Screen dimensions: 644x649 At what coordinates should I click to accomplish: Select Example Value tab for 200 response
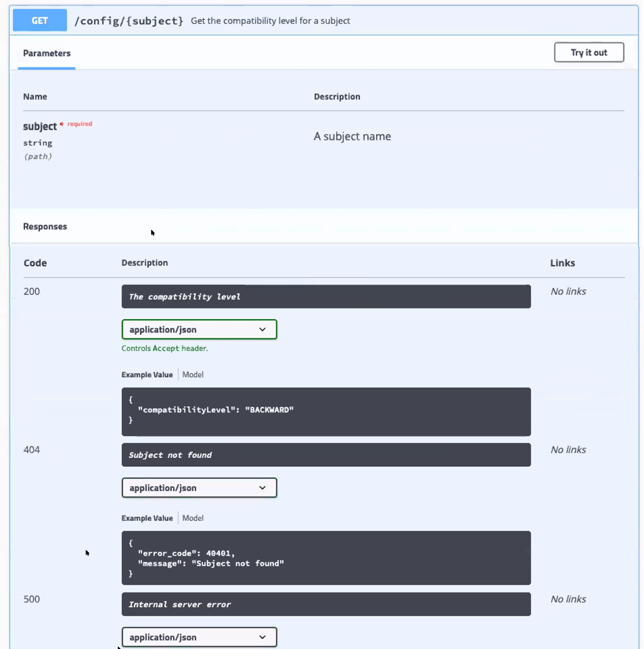147,375
